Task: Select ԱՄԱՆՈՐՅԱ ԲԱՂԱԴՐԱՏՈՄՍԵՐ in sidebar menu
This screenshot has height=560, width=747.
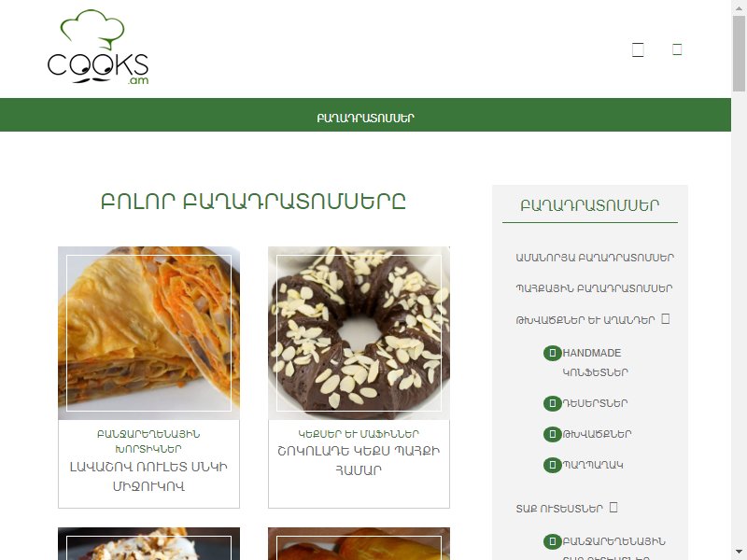Action: click(x=595, y=258)
